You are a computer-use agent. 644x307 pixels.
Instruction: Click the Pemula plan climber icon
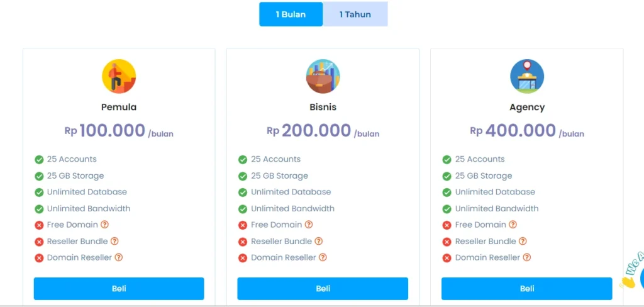119,77
